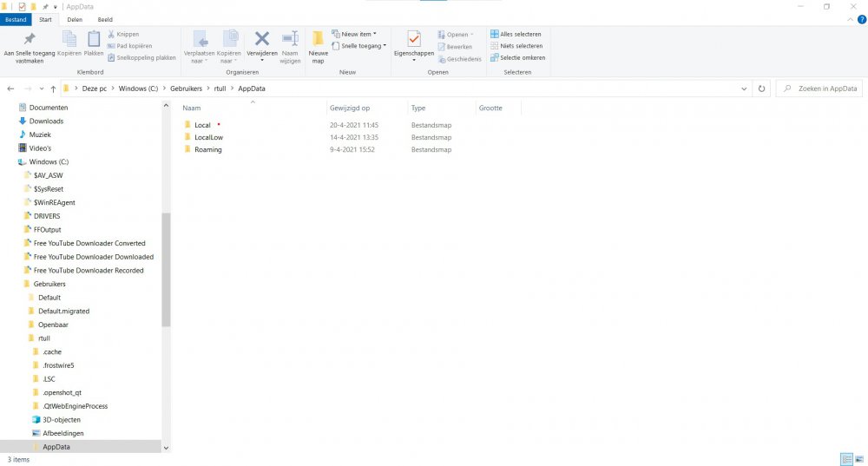Click the Zoeken in AppData search box
This screenshot has width=868, height=466.
pyautogui.click(x=820, y=89)
